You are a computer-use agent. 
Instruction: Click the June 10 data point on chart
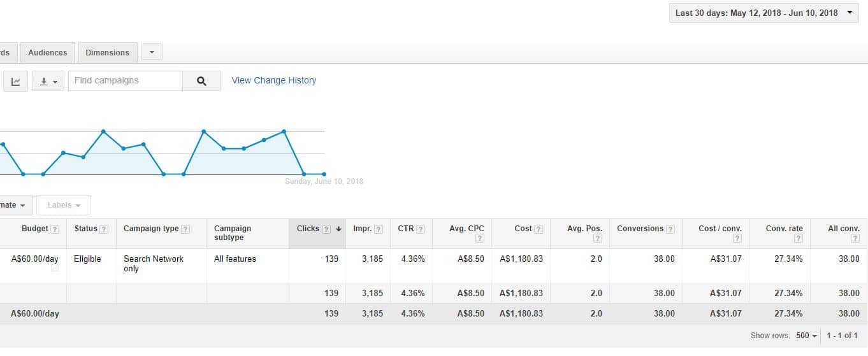324,174
